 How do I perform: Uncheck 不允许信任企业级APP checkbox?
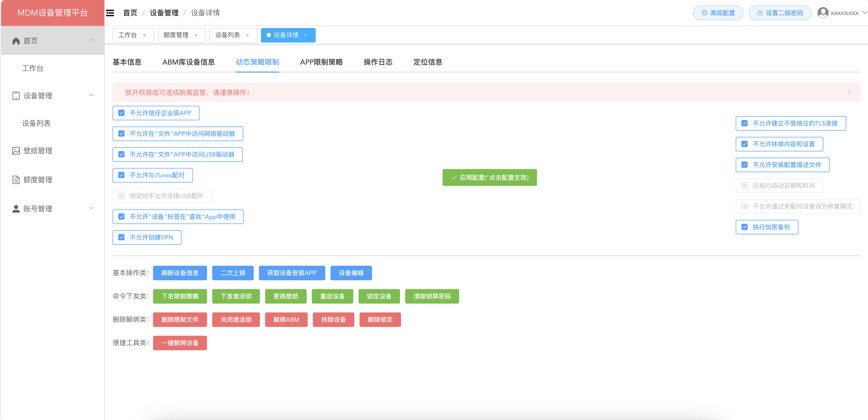(x=122, y=113)
